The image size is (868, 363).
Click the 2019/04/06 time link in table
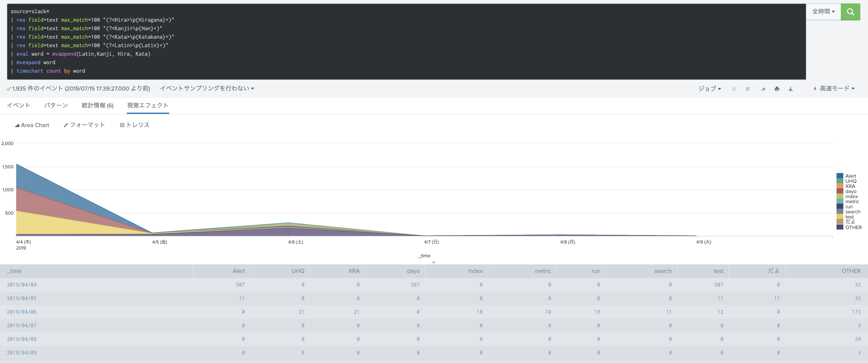tap(21, 312)
